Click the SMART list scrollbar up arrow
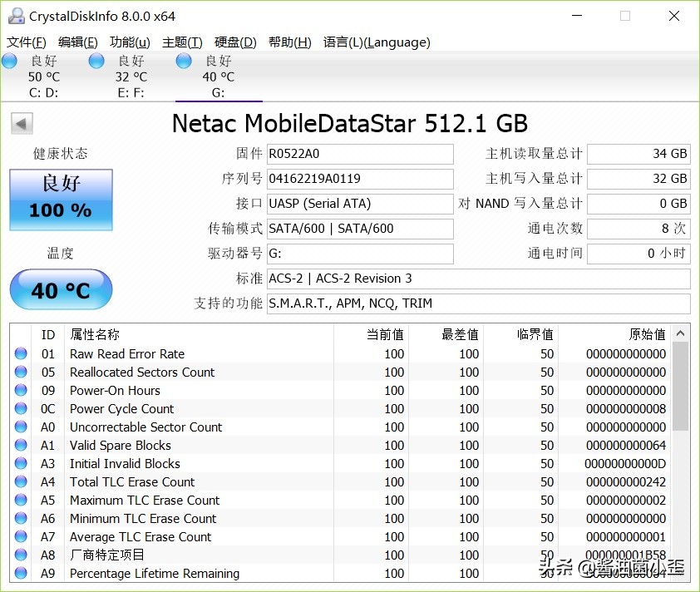 (681, 332)
